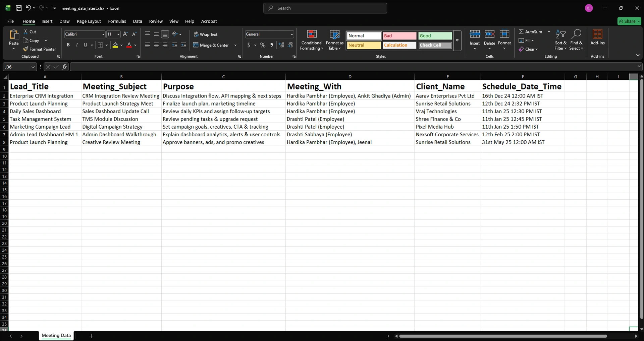Click the Add-ins icon
This screenshot has height=341, width=644.
pos(597,35)
